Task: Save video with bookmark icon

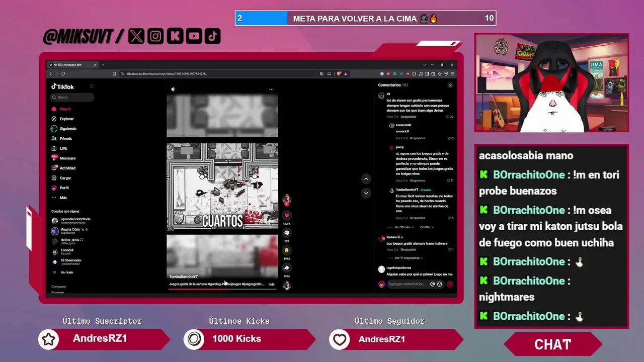Action: coord(287,250)
